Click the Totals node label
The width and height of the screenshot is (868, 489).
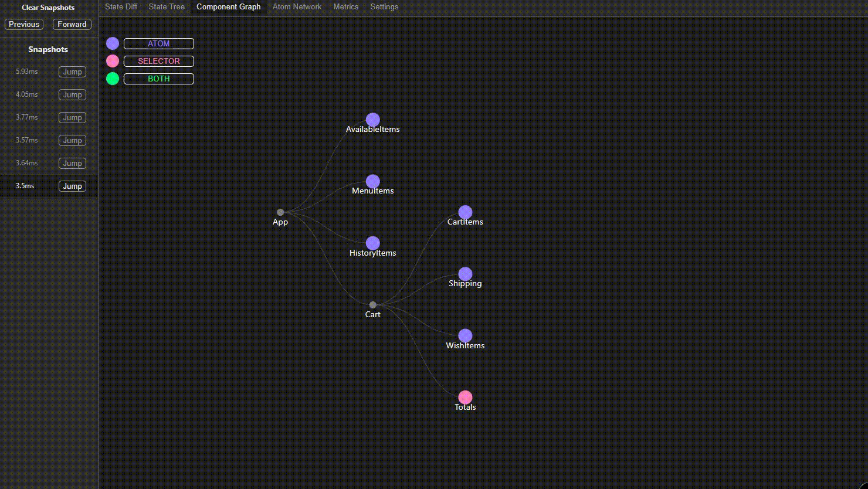coord(465,407)
